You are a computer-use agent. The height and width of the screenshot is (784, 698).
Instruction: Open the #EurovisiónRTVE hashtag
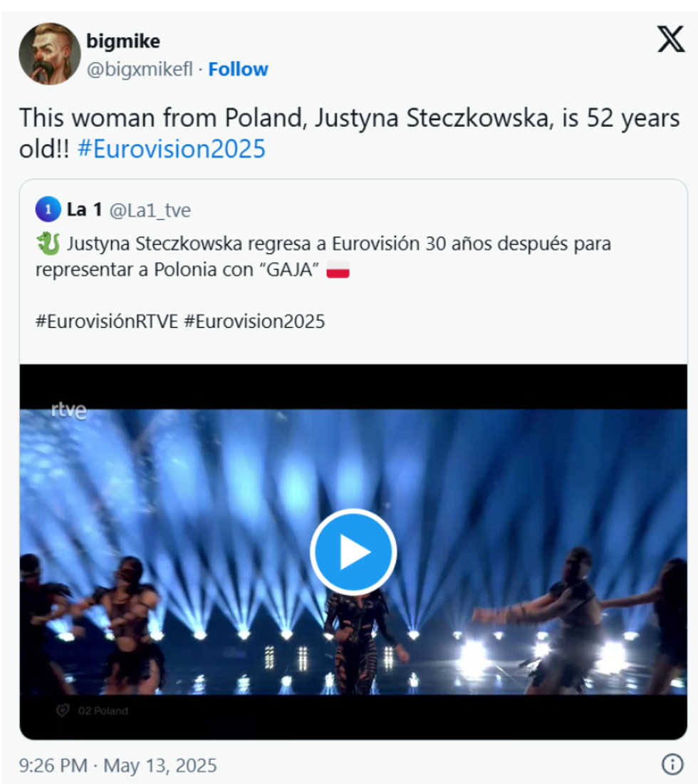click(x=106, y=321)
